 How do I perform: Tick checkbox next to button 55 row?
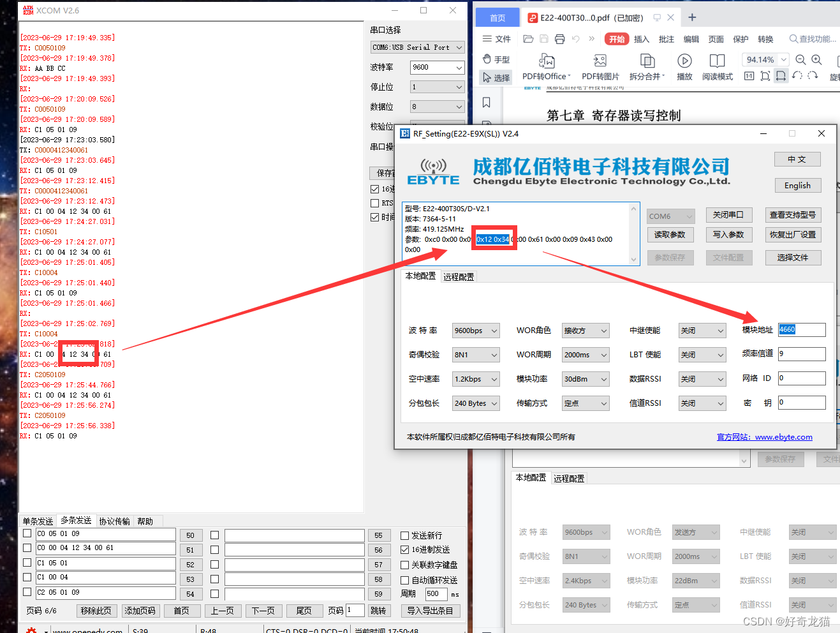click(x=214, y=535)
